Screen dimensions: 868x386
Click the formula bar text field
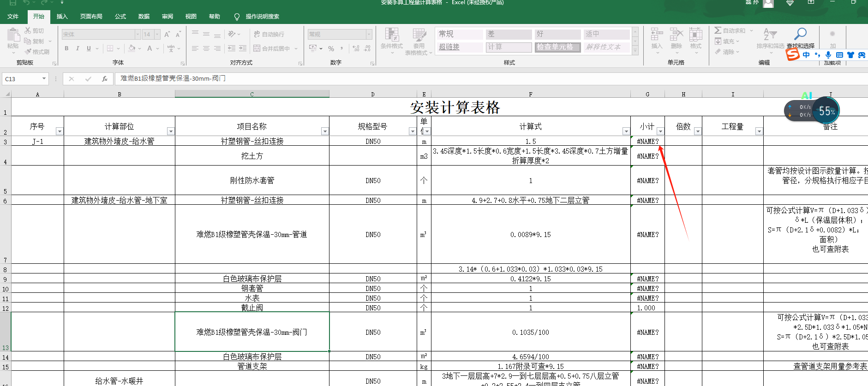click(x=491, y=79)
